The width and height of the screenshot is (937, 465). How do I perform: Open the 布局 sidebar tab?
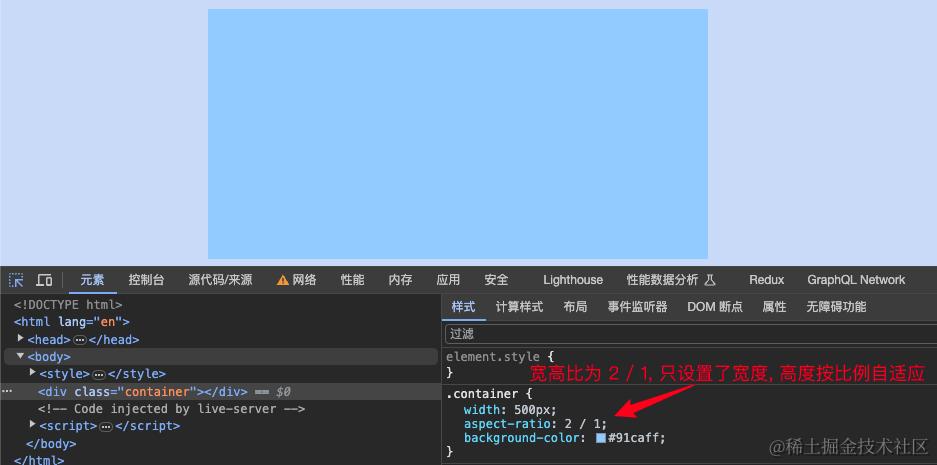(575, 307)
